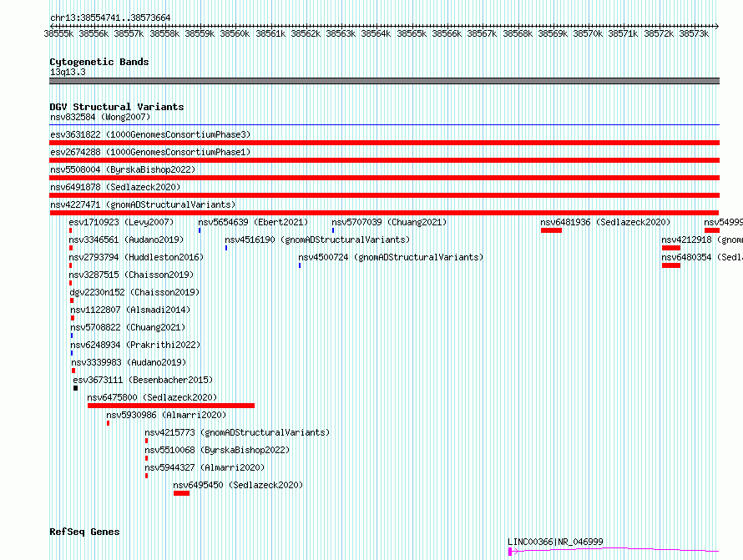Open variant esv2674288 (1000GenomesConsortiumPhase1)
The width and height of the screenshot is (743, 560).
[150, 152]
